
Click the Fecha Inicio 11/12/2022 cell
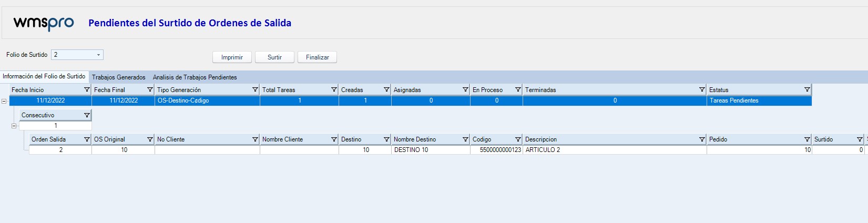tap(50, 100)
